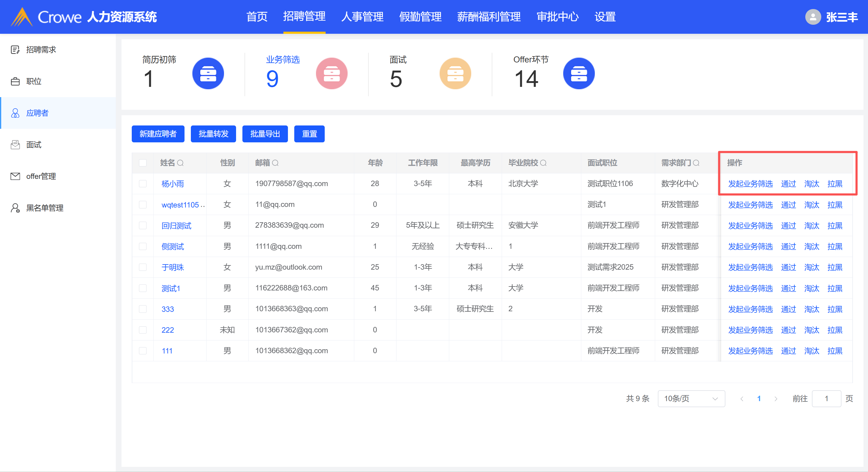Check the checkbox for 于明珠 row
Screen dimensions: 868x472
click(x=143, y=267)
